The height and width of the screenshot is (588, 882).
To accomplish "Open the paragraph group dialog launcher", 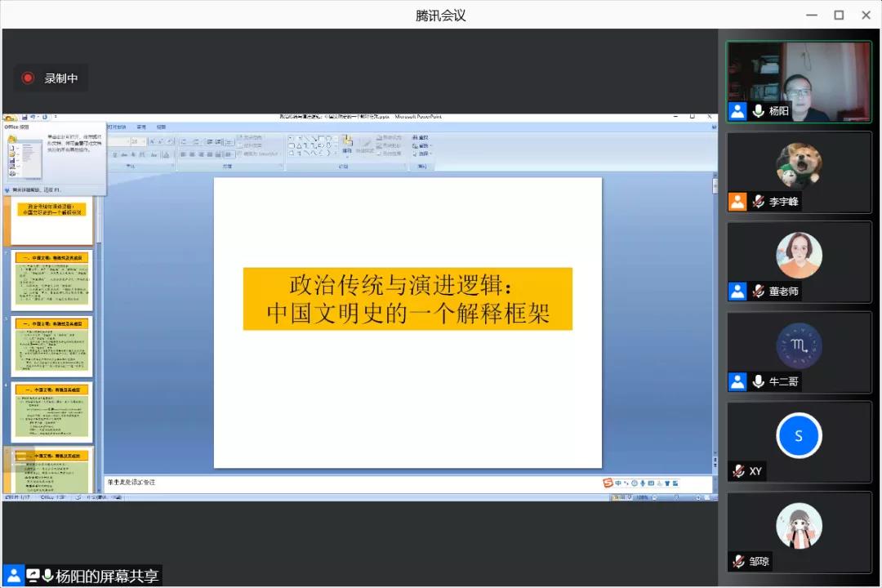I will pos(280,167).
